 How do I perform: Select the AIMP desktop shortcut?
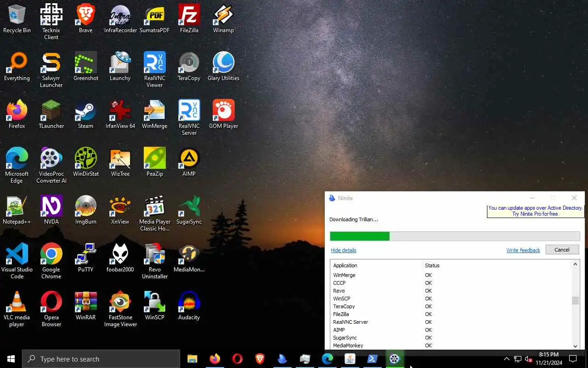[x=189, y=163]
